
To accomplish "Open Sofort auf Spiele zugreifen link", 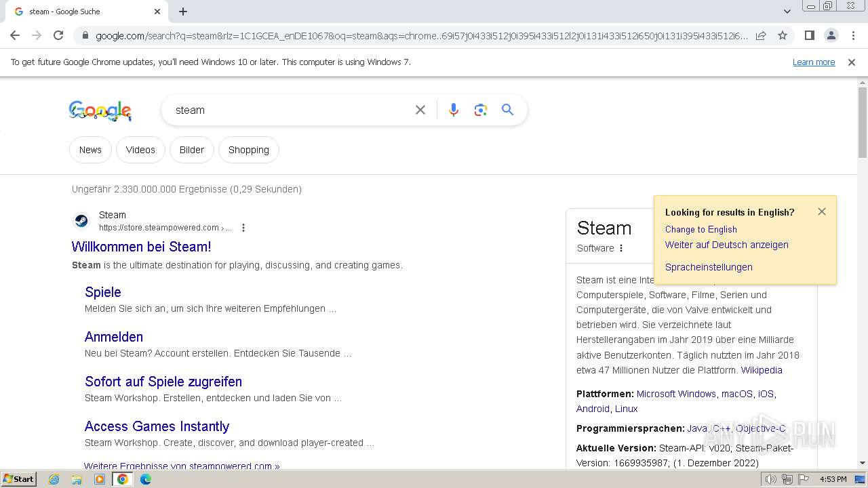I will 163,382.
